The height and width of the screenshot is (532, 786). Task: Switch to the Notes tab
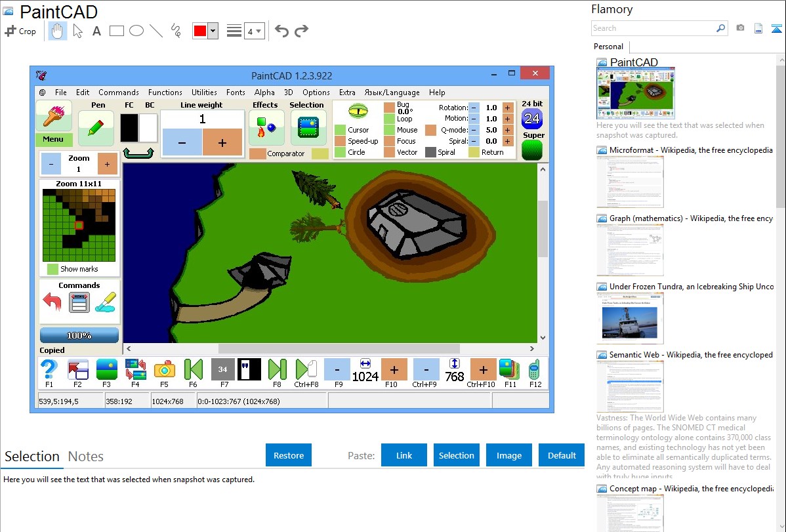86,457
